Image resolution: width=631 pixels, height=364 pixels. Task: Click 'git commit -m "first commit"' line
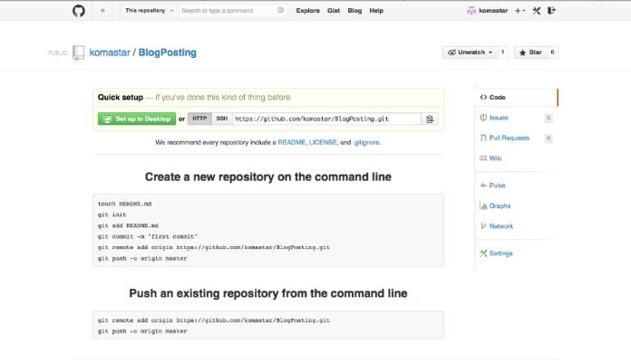[148, 236]
